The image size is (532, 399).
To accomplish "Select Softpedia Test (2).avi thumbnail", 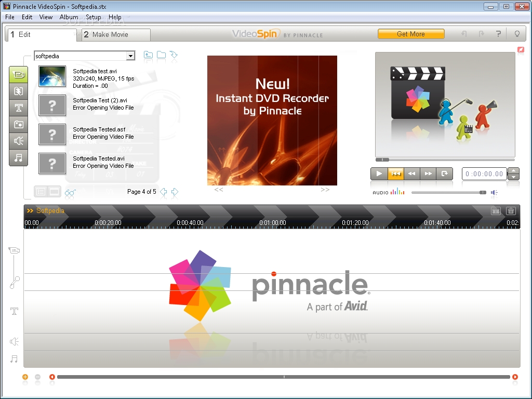I will tap(52, 105).
